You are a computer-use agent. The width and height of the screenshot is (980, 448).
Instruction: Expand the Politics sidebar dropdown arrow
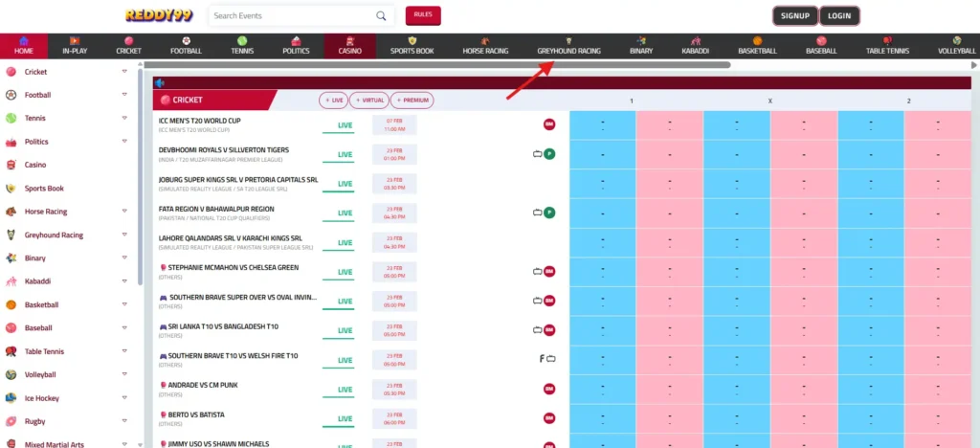[x=124, y=142]
